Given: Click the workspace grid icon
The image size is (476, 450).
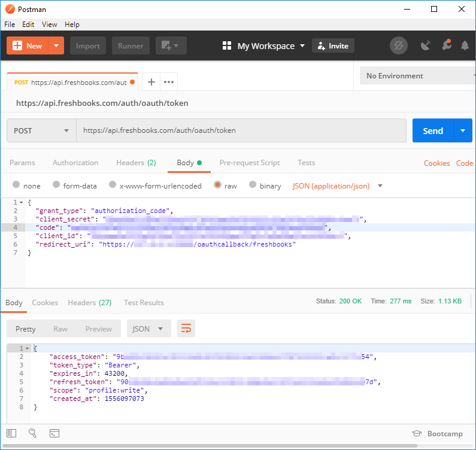Looking at the screenshot, I should tap(227, 45).
